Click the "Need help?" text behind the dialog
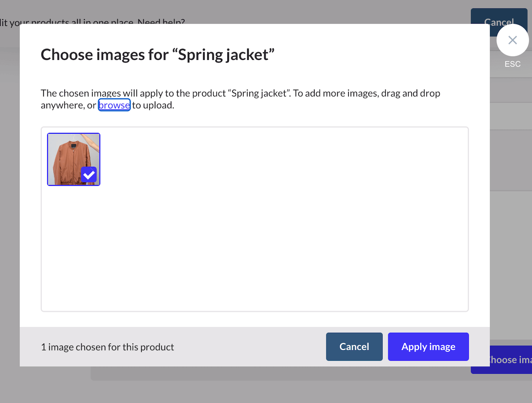This screenshot has width=532, height=403. [x=161, y=21]
